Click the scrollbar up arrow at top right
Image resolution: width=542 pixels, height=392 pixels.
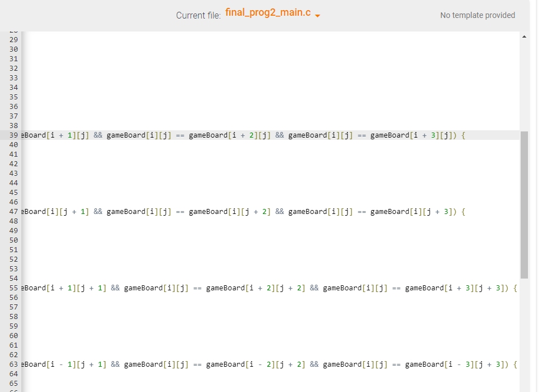(x=524, y=36)
